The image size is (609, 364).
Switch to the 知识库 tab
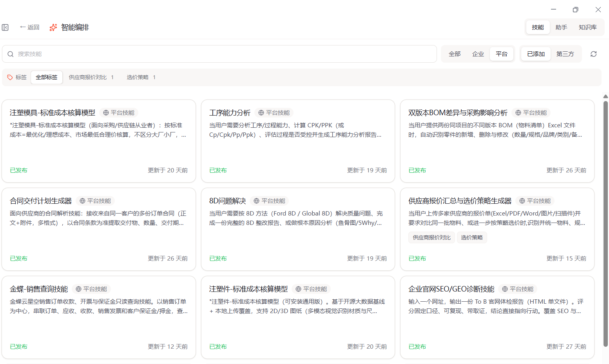click(587, 27)
